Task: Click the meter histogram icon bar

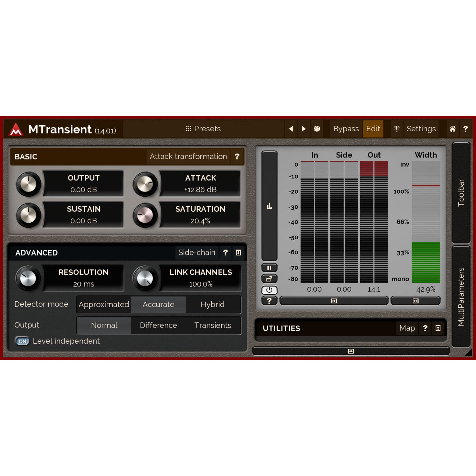Action: point(269,206)
